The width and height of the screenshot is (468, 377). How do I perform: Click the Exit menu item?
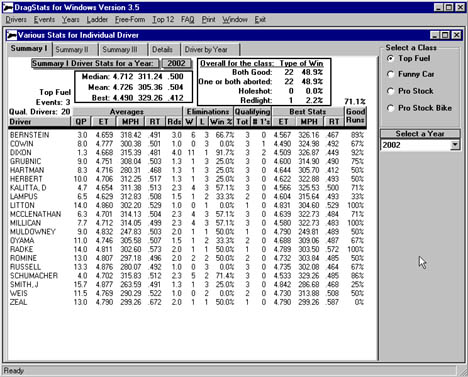coord(260,20)
